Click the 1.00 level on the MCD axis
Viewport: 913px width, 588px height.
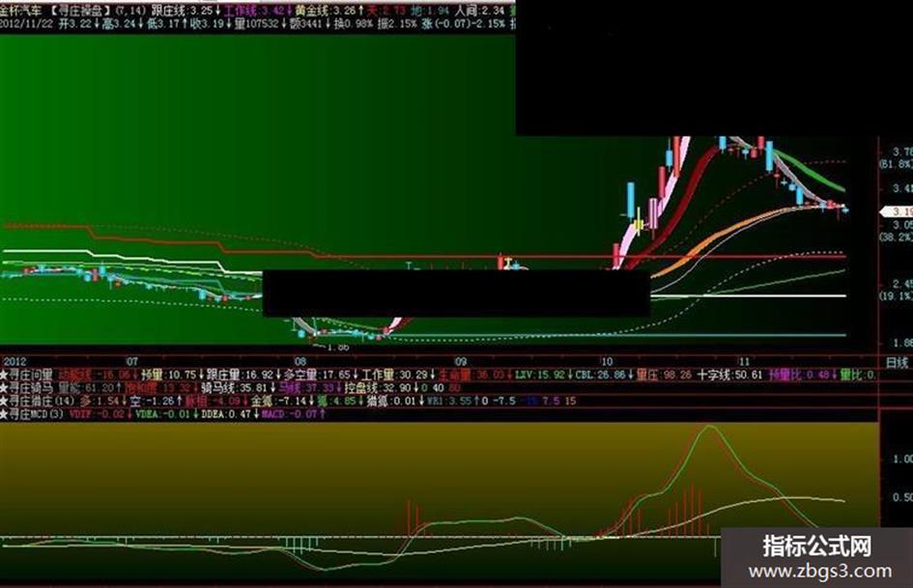[902, 459]
